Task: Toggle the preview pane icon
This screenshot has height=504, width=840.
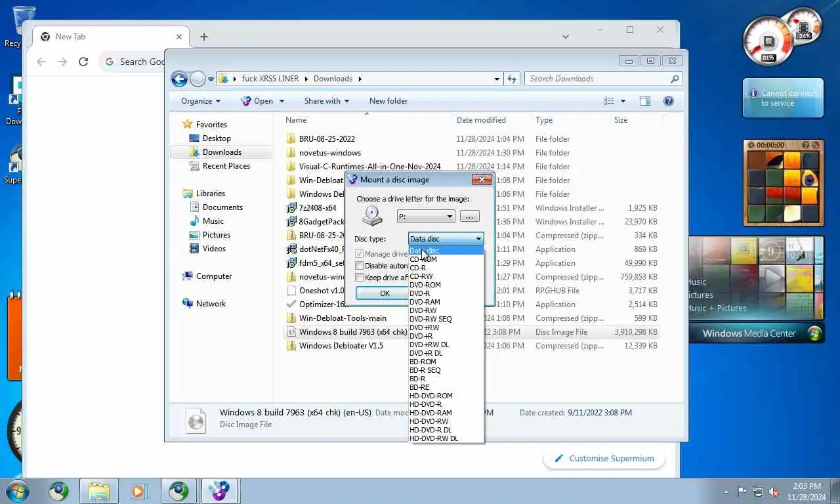Action: pos(645,101)
